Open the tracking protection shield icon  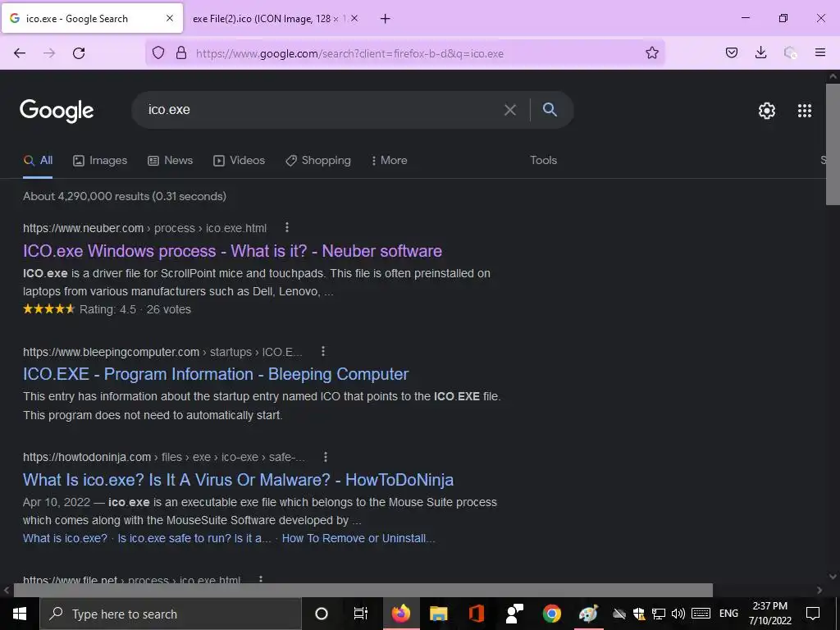coord(158,53)
